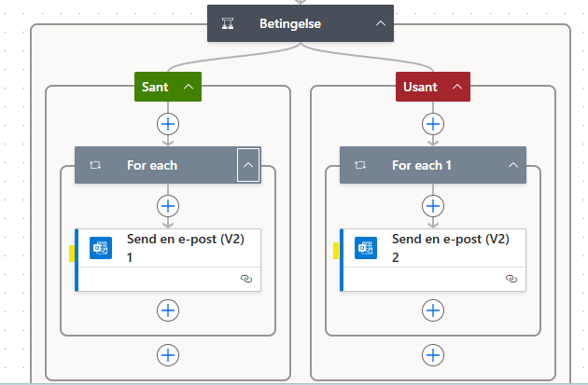Select the Betingelse header title
The image size is (588, 385).
click(x=290, y=23)
